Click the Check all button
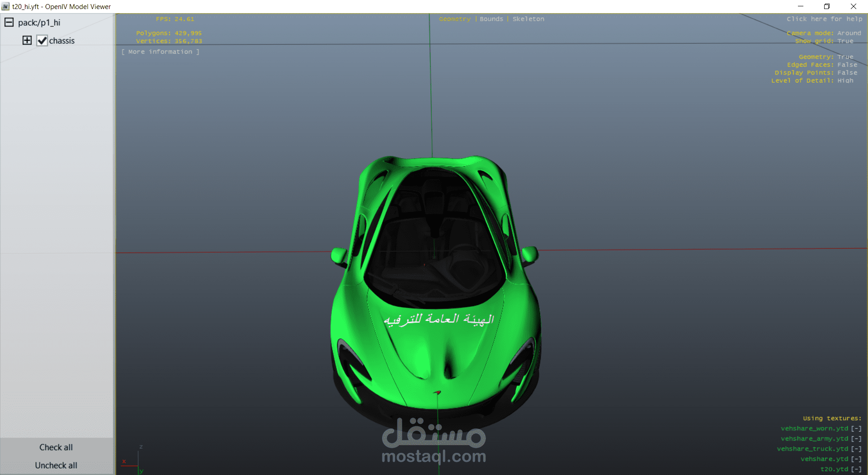 [x=56, y=447]
